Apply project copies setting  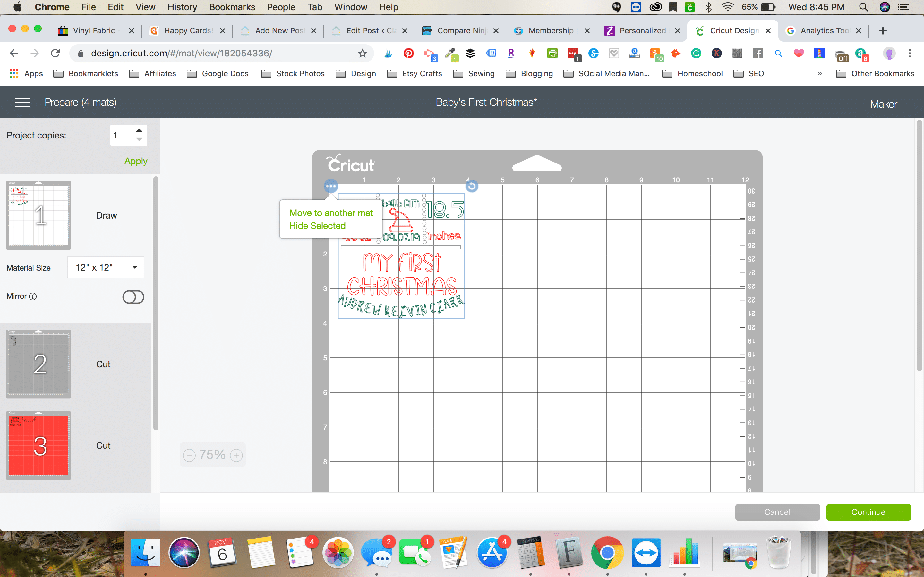click(x=136, y=160)
